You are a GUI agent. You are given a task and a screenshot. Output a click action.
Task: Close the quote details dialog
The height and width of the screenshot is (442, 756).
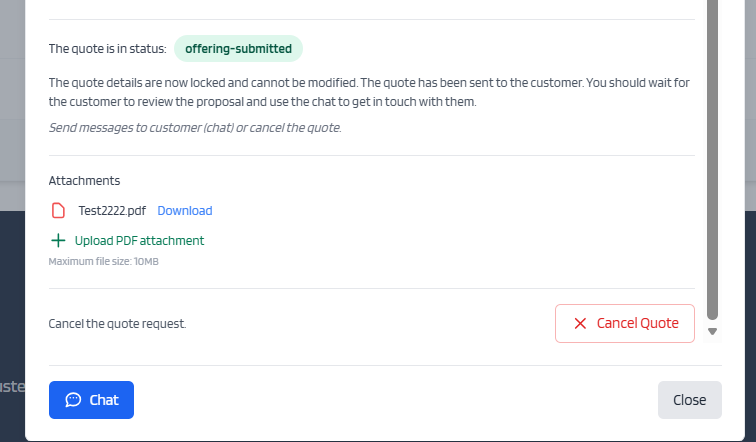pyautogui.click(x=689, y=400)
